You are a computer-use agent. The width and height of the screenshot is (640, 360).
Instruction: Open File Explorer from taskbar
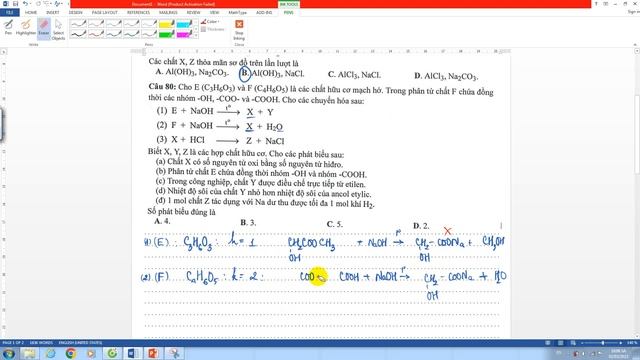(x=29, y=353)
